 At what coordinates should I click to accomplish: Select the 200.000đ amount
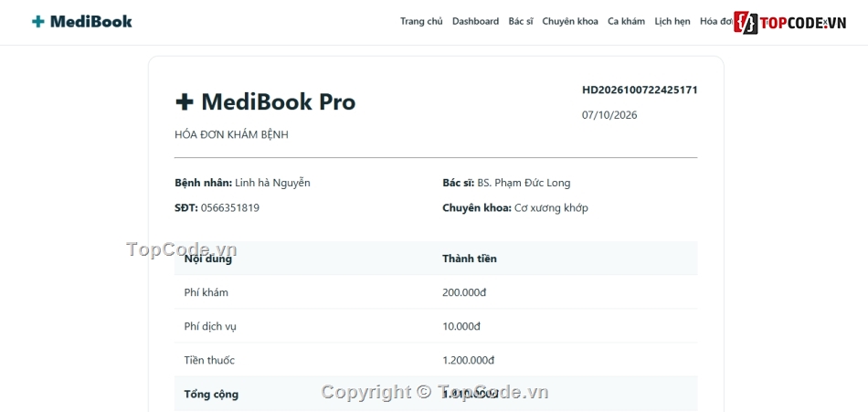(464, 292)
